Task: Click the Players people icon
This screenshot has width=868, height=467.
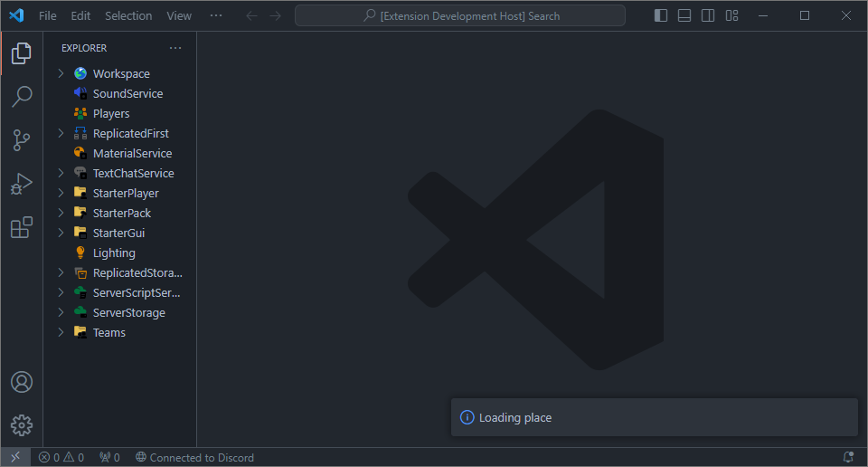Action: pos(80,113)
